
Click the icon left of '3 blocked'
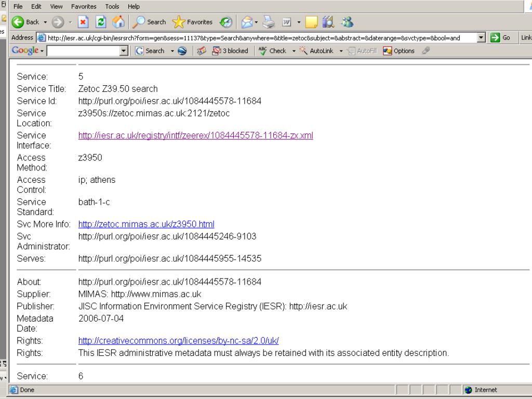pyautogui.click(x=202, y=51)
